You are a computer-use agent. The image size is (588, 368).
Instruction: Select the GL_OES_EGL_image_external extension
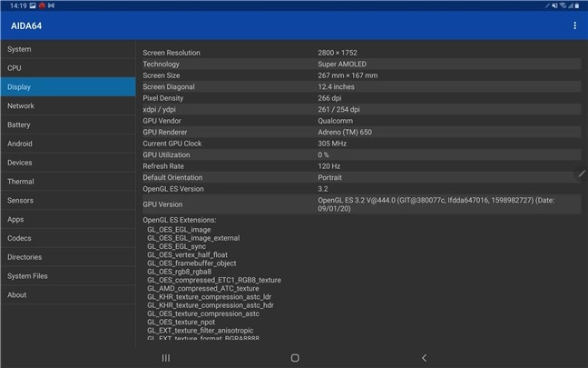(193, 238)
